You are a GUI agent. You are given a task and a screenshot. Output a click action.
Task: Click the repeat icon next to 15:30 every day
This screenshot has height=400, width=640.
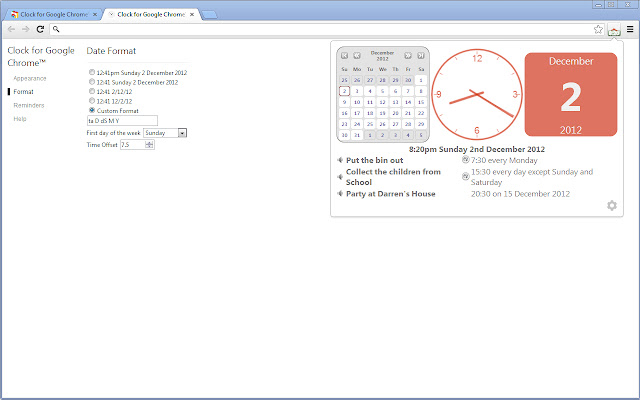click(465, 176)
